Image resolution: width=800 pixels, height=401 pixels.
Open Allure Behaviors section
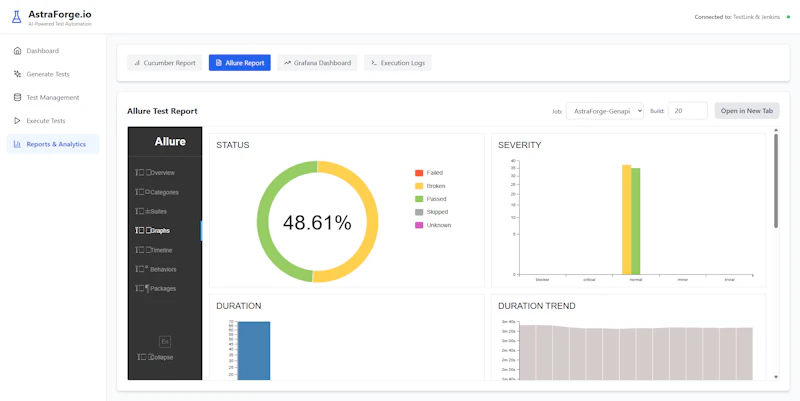tap(165, 269)
